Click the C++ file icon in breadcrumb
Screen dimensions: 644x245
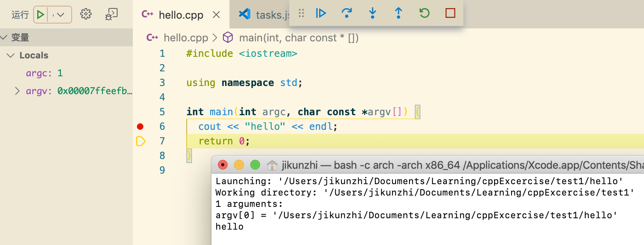tap(152, 38)
